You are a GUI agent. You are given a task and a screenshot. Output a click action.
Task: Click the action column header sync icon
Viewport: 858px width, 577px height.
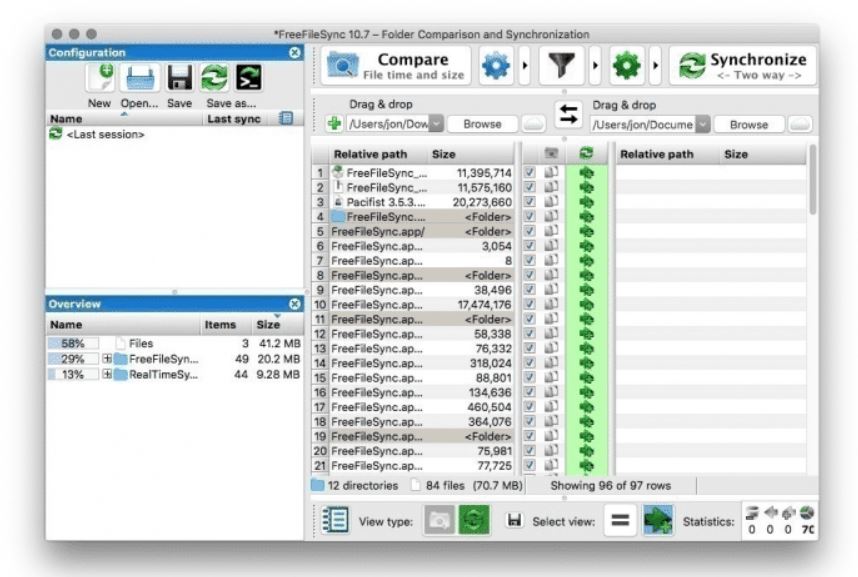pos(587,154)
